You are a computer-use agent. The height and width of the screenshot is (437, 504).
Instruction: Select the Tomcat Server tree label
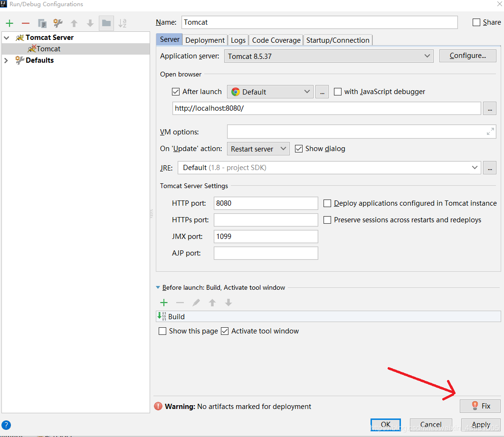[49, 38]
